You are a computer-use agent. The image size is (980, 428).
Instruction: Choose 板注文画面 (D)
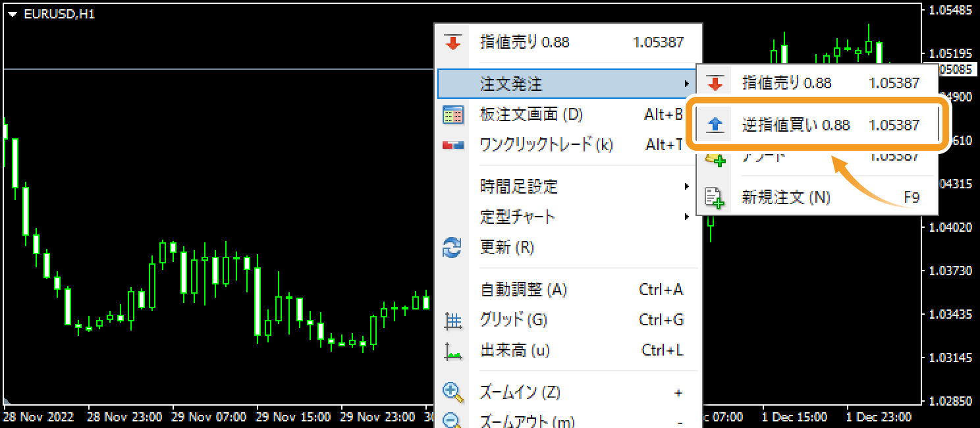click(x=569, y=115)
